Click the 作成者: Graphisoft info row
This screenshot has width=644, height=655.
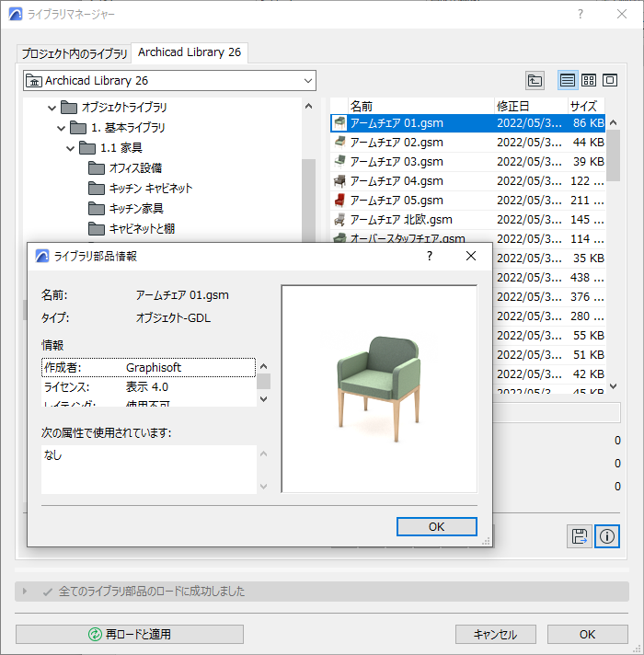(x=149, y=368)
